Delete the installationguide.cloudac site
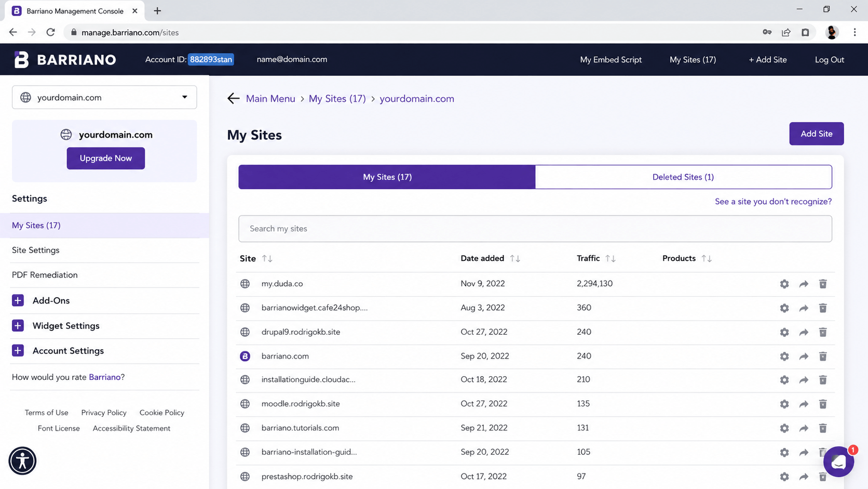Image resolution: width=868 pixels, height=489 pixels. [823, 380]
